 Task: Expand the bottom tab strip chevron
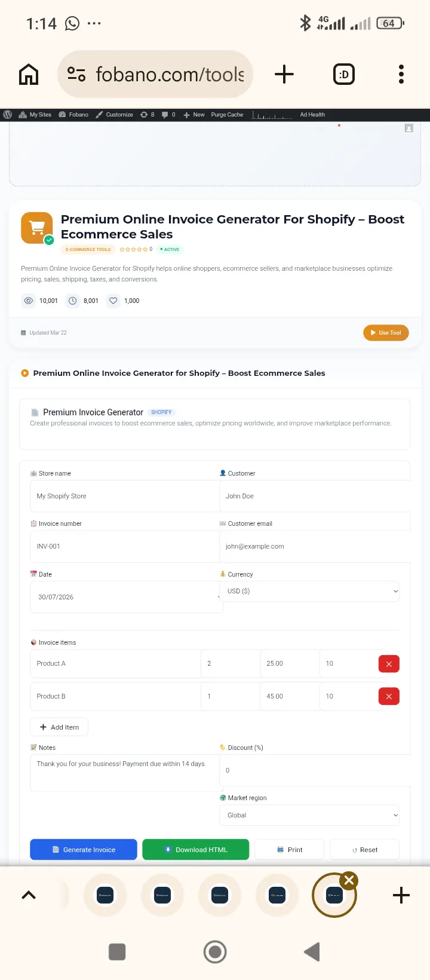pos(29,895)
